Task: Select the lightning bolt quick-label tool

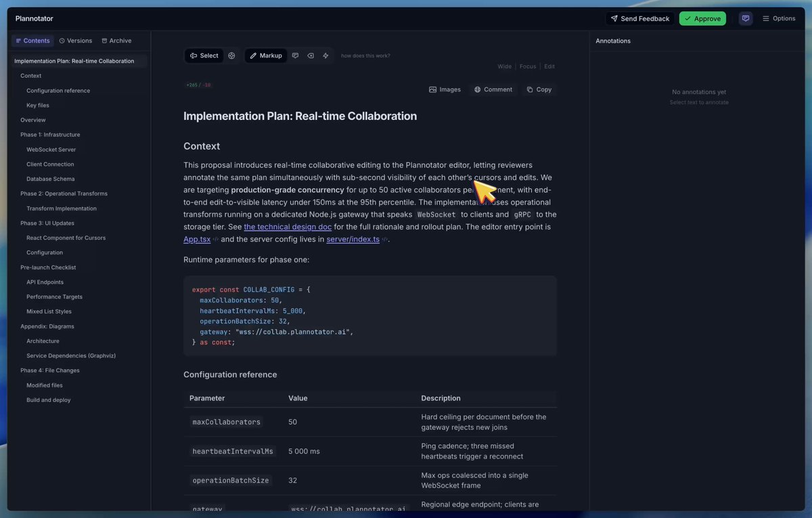Action: (325, 56)
